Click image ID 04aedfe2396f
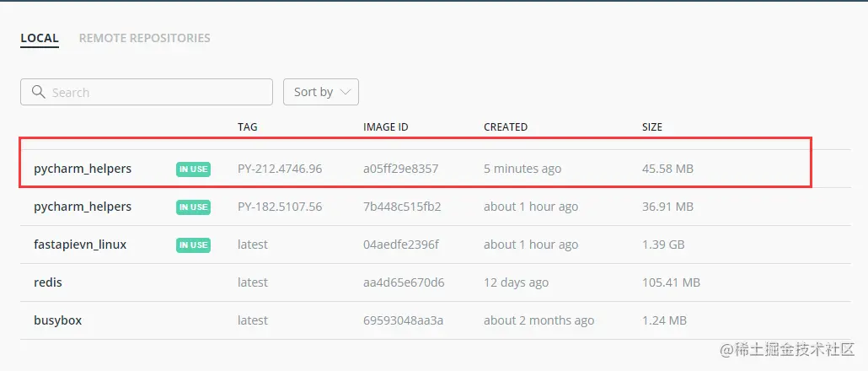 [401, 245]
